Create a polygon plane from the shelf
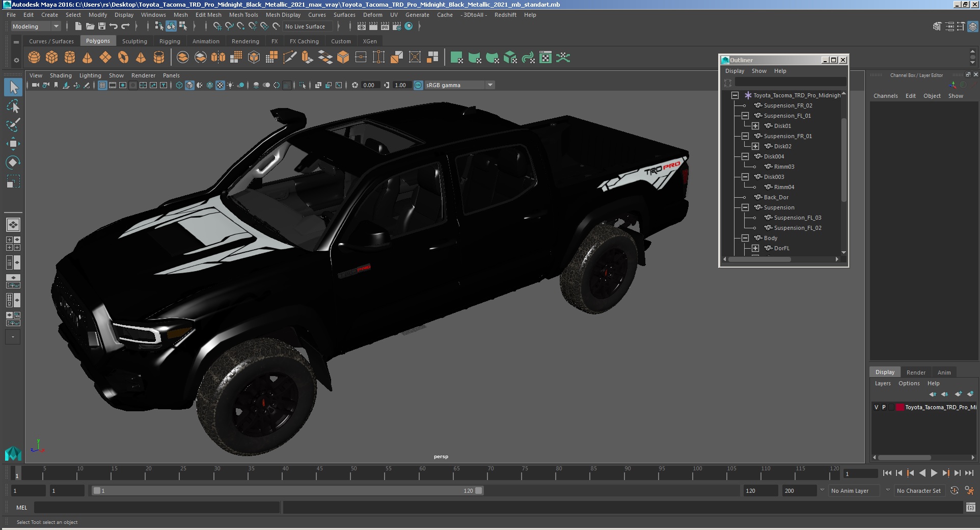 pyautogui.click(x=105, y=58)
